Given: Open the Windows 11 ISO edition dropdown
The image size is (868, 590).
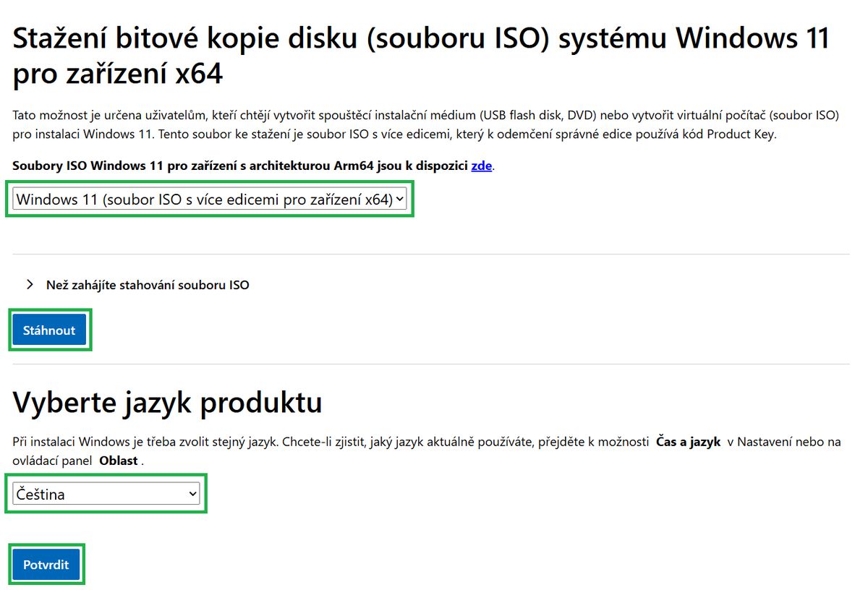Looking at the screenshot, I should 210,200.
